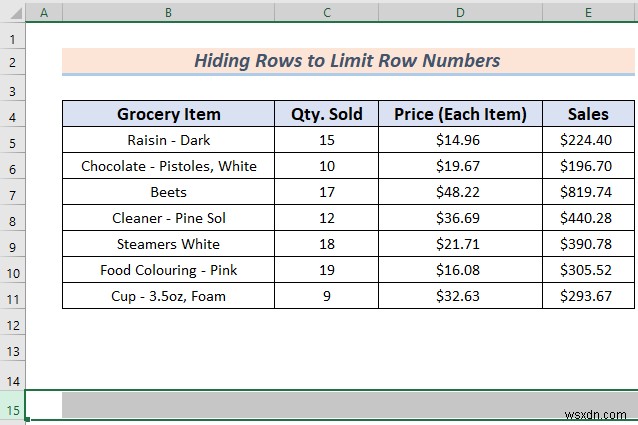Click the 'Price (Each Item)' header cell

pos(460,114)
